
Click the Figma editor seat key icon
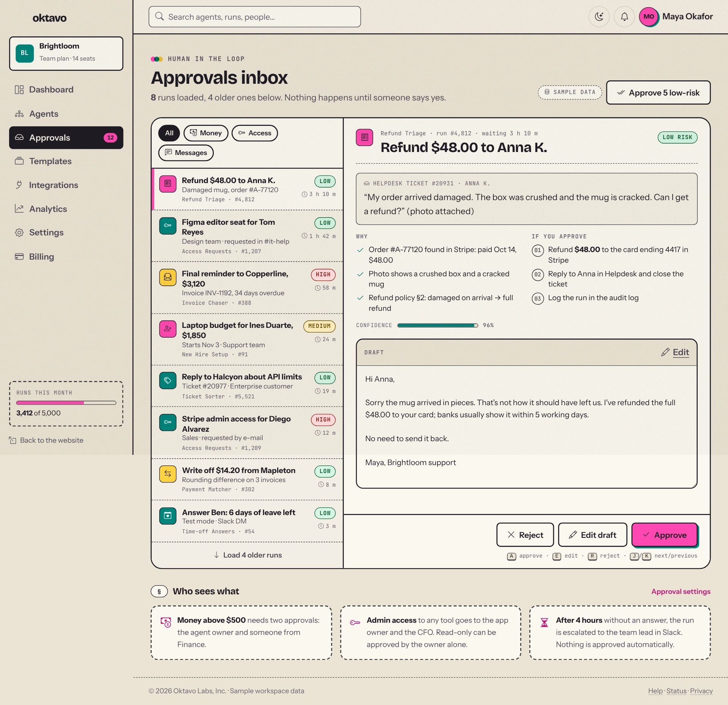(168, 226)
